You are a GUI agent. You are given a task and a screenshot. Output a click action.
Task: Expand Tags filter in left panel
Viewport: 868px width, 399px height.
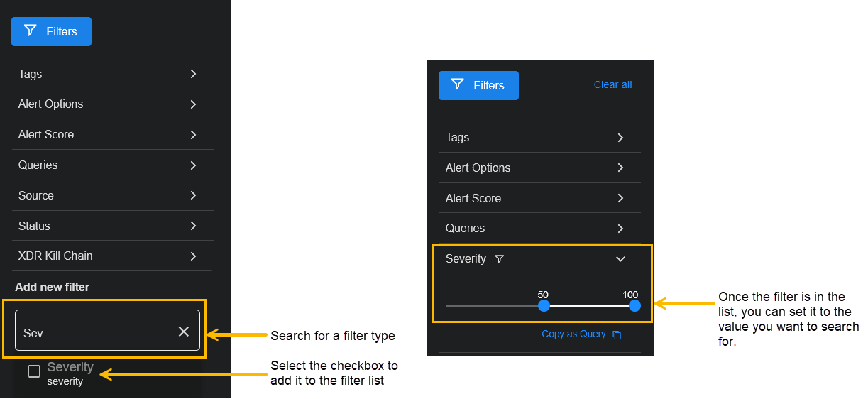(x=193, y=74)
